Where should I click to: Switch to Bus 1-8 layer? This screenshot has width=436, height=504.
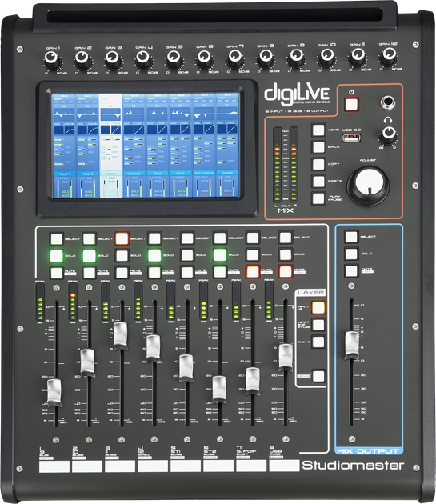coord(318,342)
